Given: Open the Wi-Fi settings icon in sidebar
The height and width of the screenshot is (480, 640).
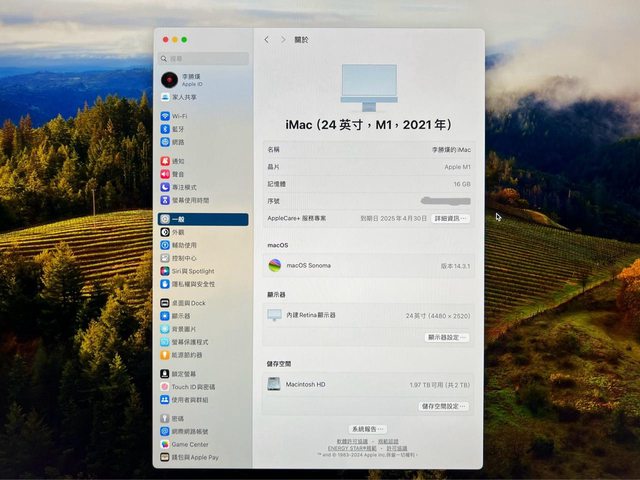Looking at the screenshot, I should pyautogui.click(x=165, y=116).
